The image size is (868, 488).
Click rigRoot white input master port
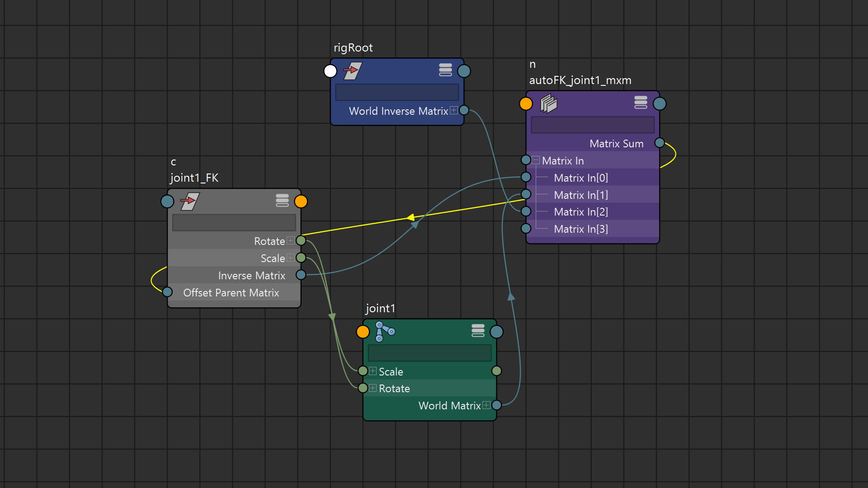click(x=330, y=71)
